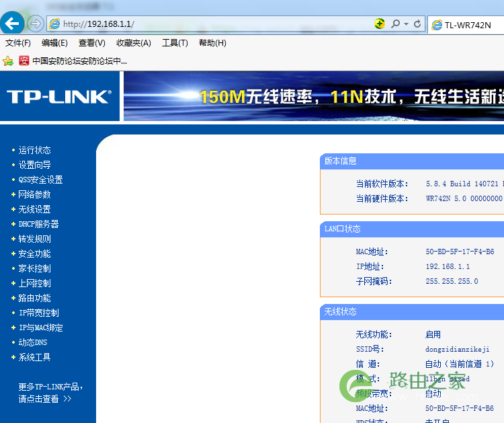Viewport: 504px width, 423px height.
Task: Click the TP-LINK logo
Action: [59, 96]
